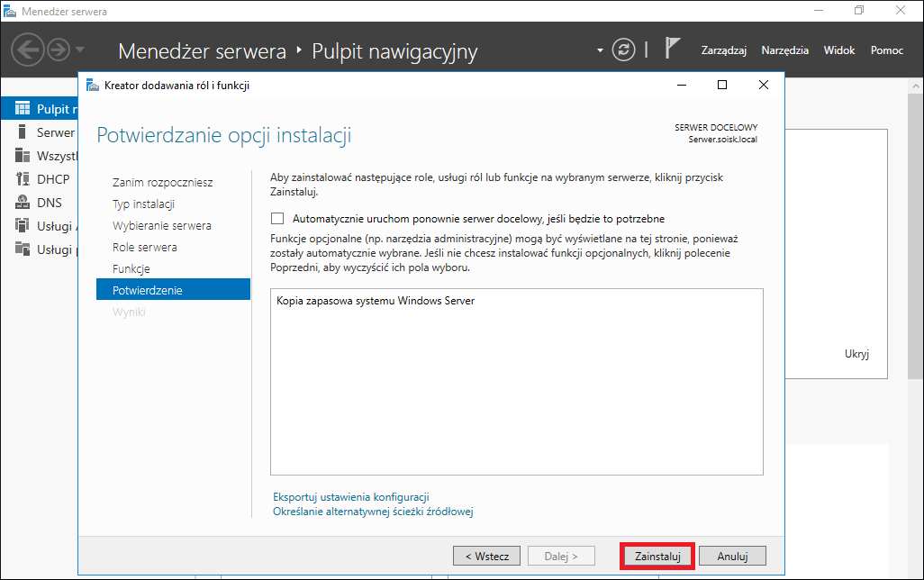Refresh the Server Manager dashboard
The width and height of the screenshot is (924, 580).
[623, 50]
